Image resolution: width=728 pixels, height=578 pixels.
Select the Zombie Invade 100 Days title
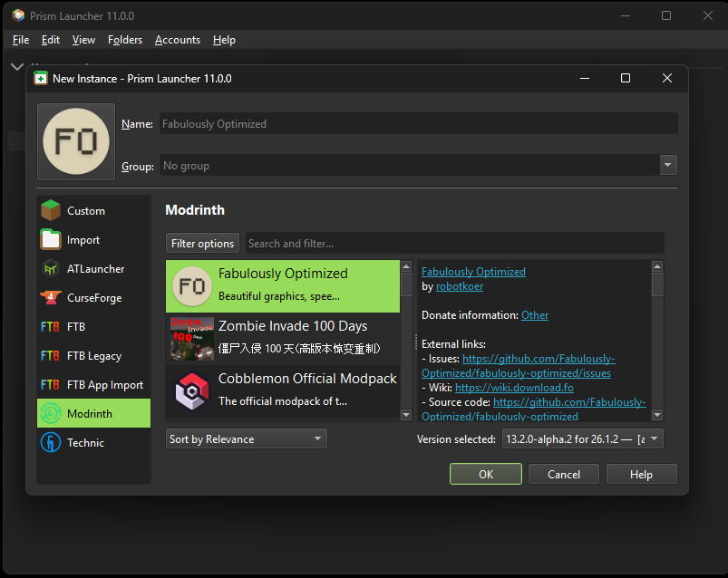[x=293, y=325]
